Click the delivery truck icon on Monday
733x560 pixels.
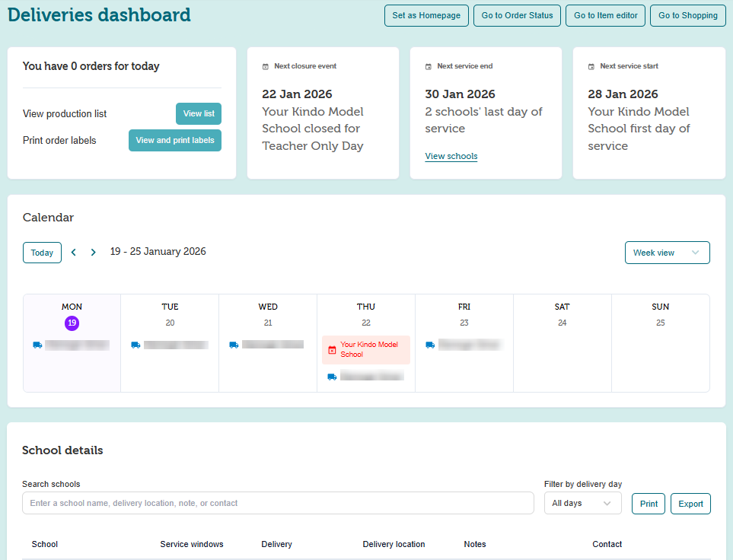37,345
